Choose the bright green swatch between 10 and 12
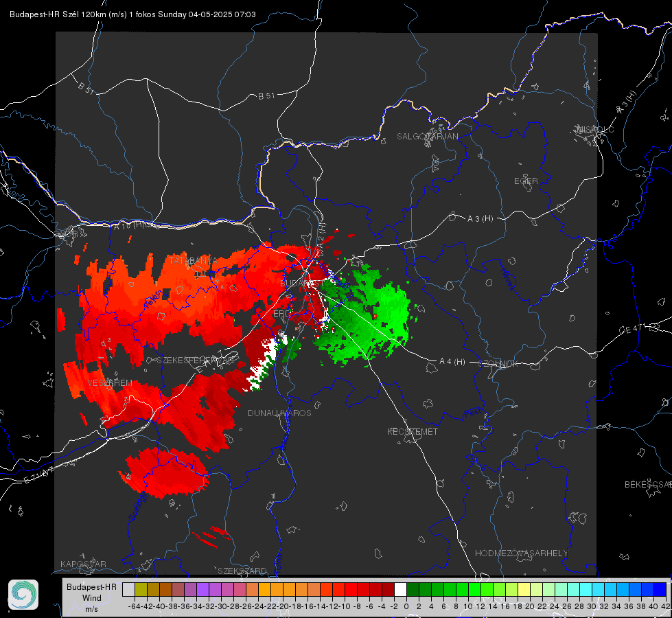The image size is (672, 618). tap(474, 590)
